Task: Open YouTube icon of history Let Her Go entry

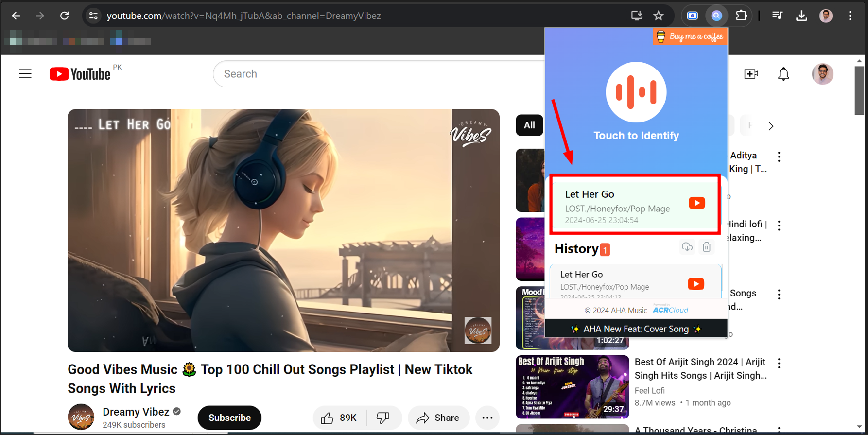Action: point(696,284)
